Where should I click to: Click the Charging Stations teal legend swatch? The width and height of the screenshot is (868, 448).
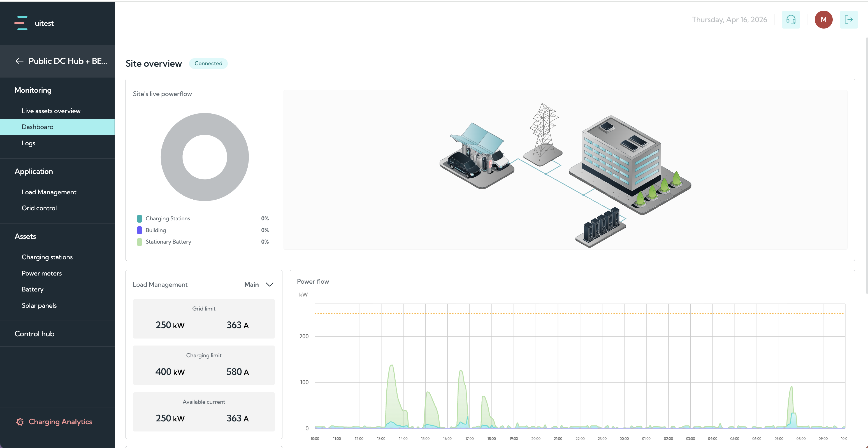[x=140, y=218]
